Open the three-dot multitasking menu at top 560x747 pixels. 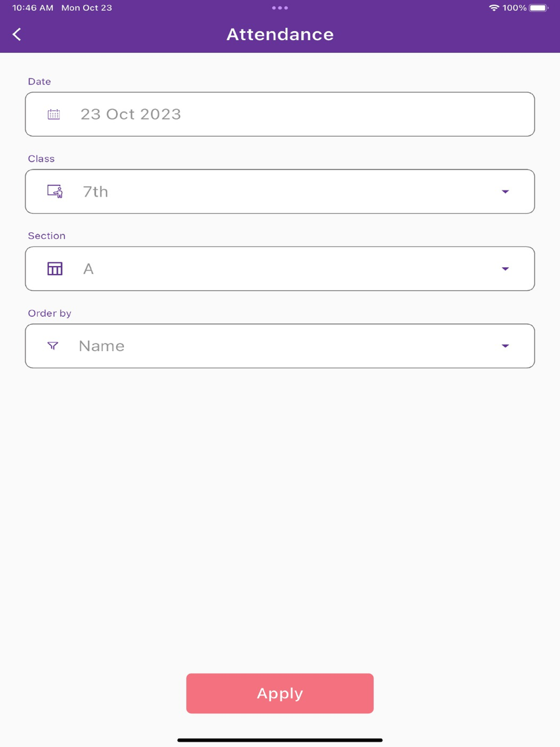tap(280, 8)
